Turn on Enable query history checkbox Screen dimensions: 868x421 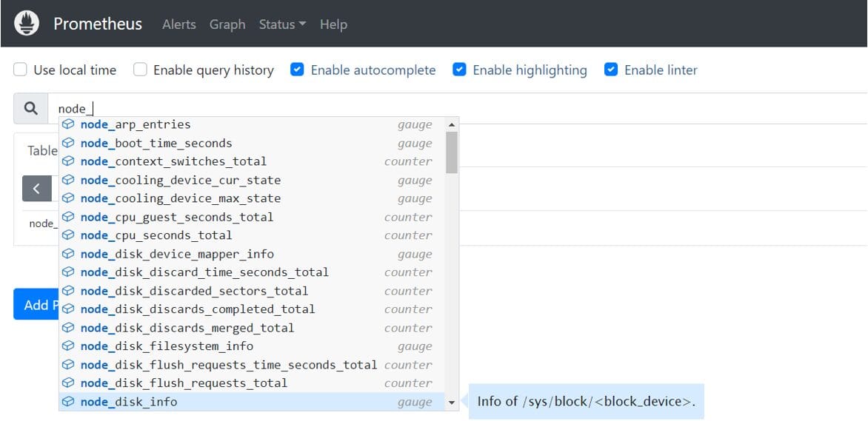(x=140, y=70)
